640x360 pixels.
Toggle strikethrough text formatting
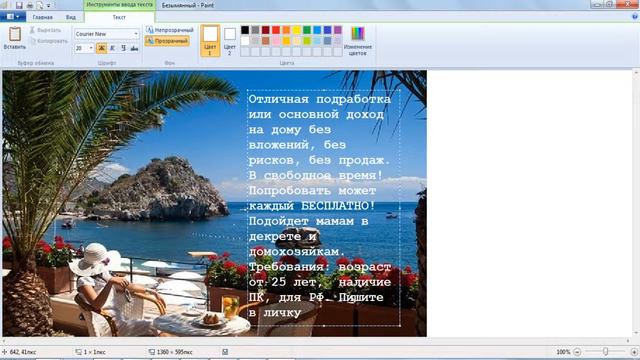pyautogui.click(x=134, y=48)
